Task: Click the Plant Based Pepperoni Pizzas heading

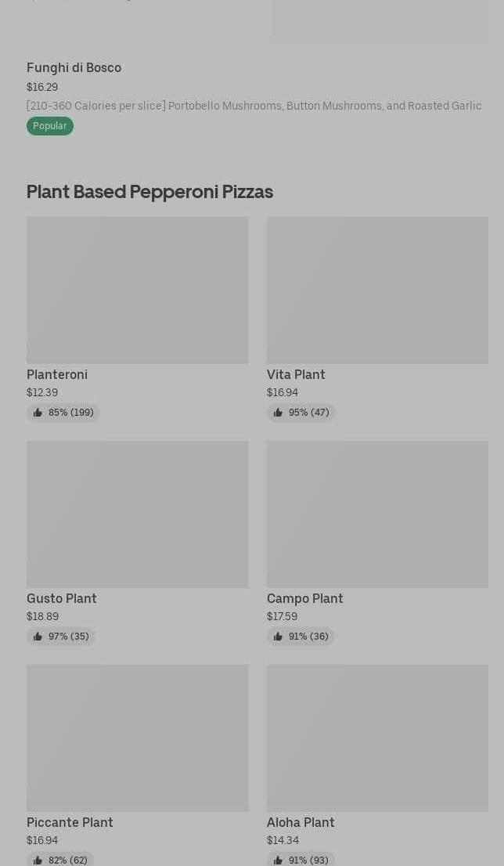Action: pos(149,192)
